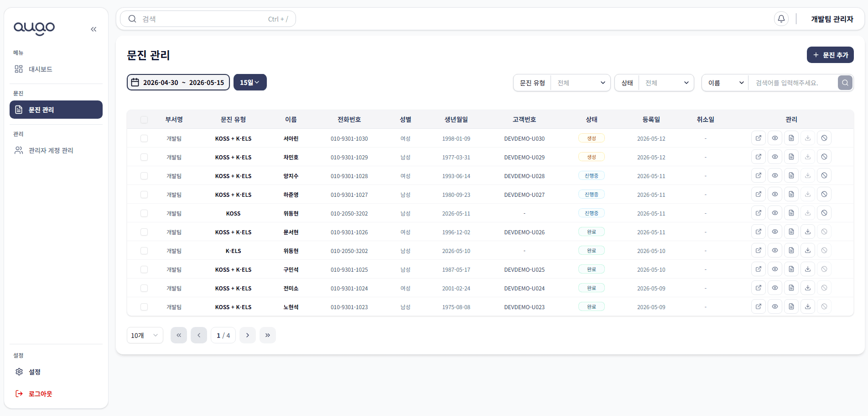Image resolution: width=868 pixels, height=416 pixels.
Task: Click the eye view icon for 차민호
Action: pyautogui.click(x=775, y=157)
